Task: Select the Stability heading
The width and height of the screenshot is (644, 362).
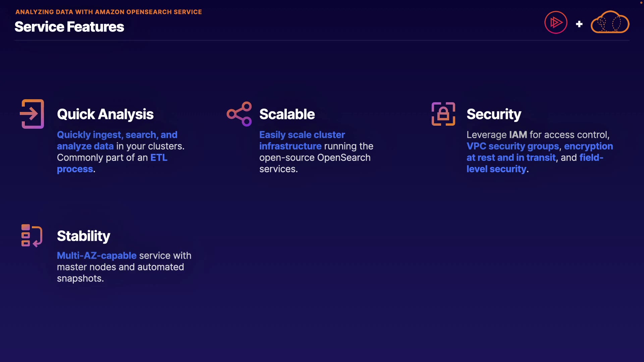Action: pyautogui.click(x=84, y=236)
